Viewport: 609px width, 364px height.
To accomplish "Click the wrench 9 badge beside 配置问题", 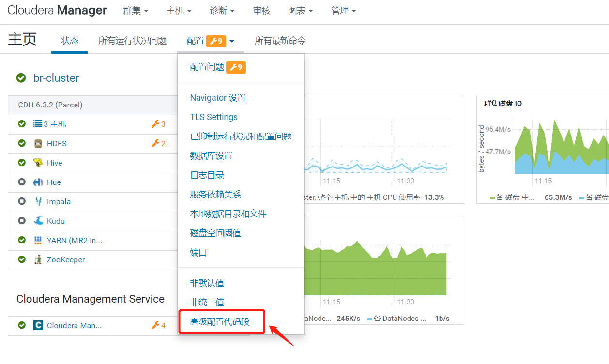I will [236, 67].
